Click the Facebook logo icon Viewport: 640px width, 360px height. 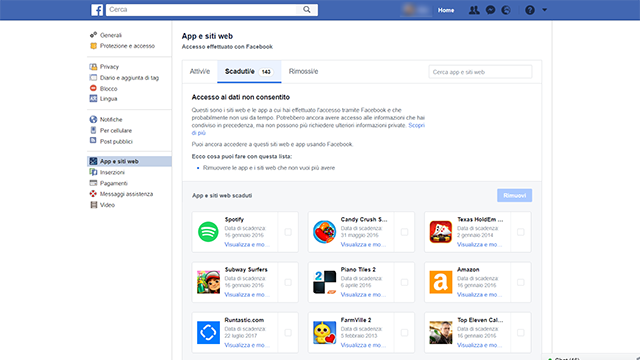pos(97,10)
